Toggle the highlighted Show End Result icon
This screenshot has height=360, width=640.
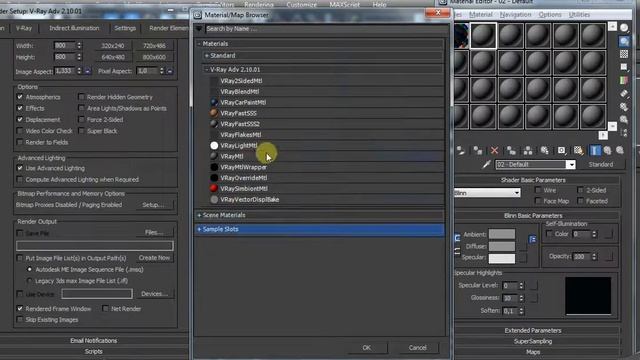[595, 151]
